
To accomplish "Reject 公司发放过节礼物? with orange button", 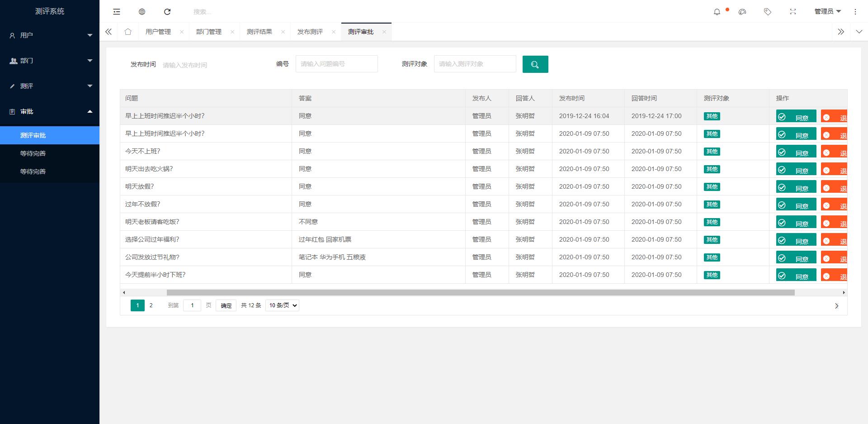I will [834, 258].
